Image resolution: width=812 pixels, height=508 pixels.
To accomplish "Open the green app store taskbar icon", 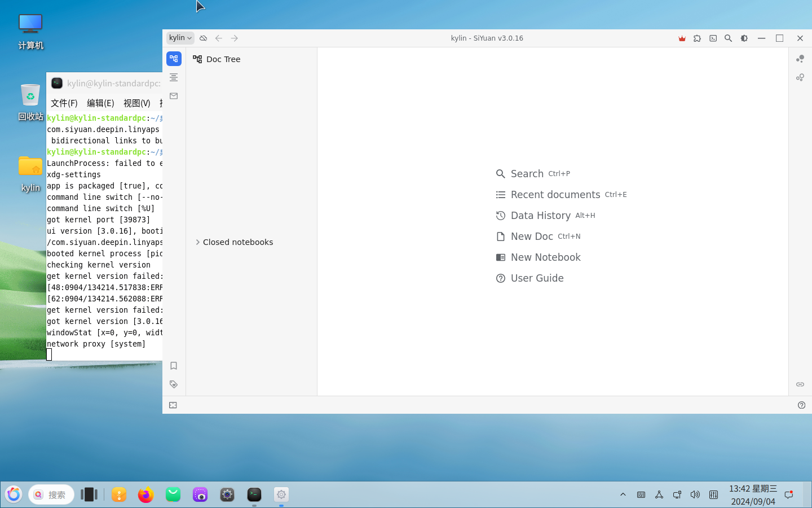I will tap(173, 494).
